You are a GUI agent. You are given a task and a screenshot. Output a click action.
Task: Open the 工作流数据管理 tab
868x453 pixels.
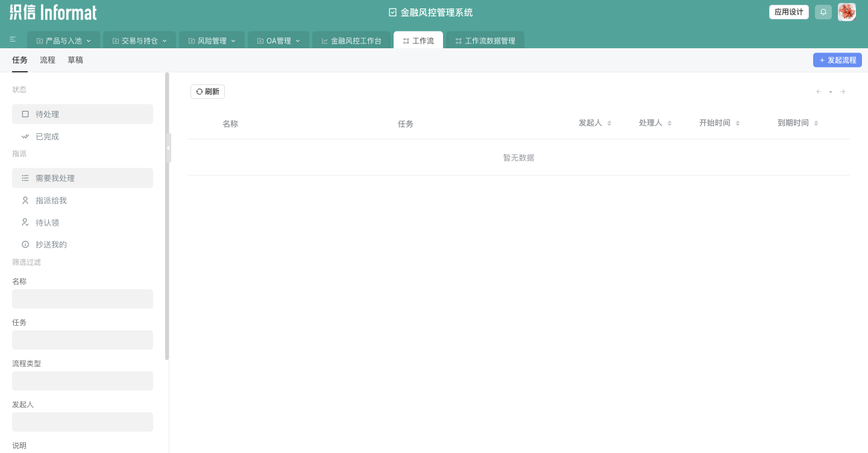point(485,40)
